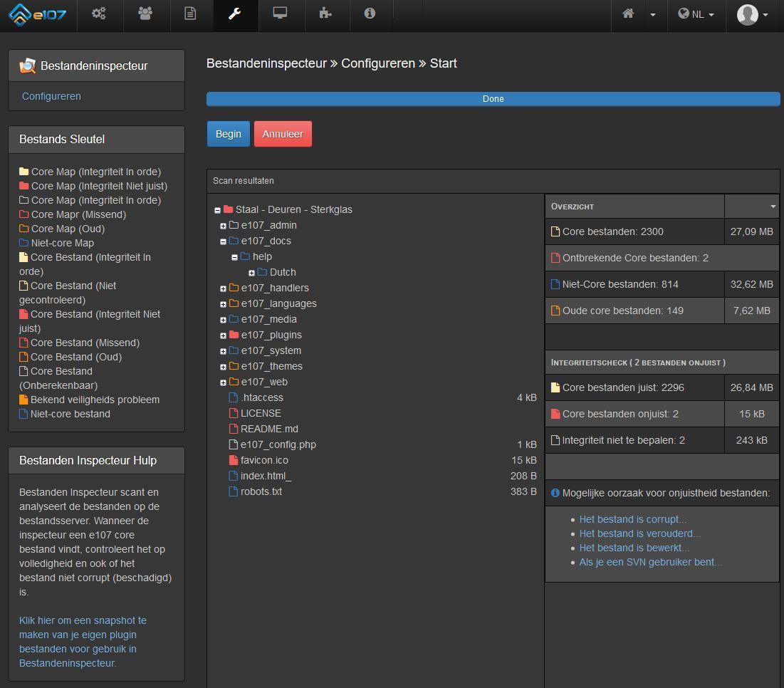
Task: Open the settings cogs menu icon
Action: click(x=99, y=14)
